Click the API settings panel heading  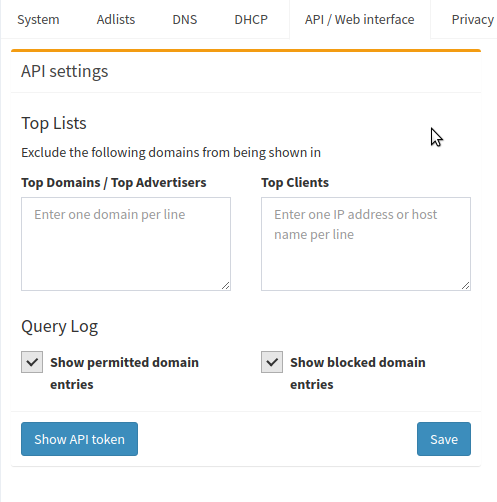(x=65, y=71)
